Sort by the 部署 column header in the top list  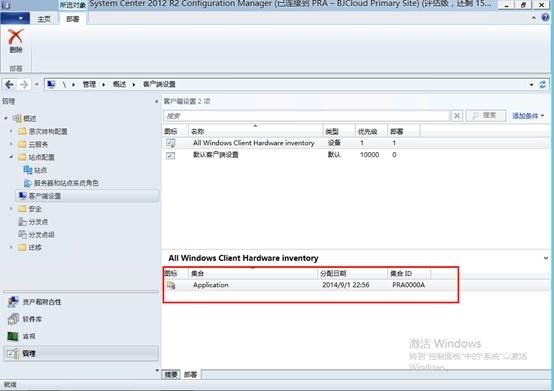tap(403, 131)
